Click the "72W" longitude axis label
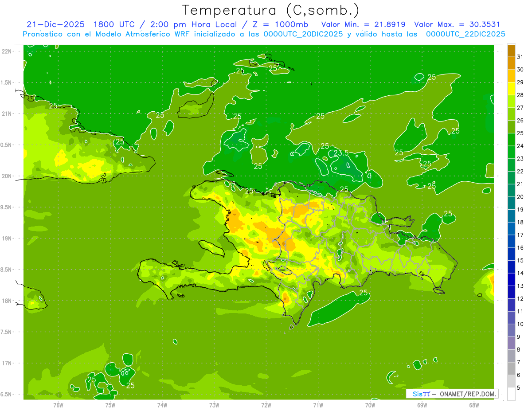 tap(266, 405)
